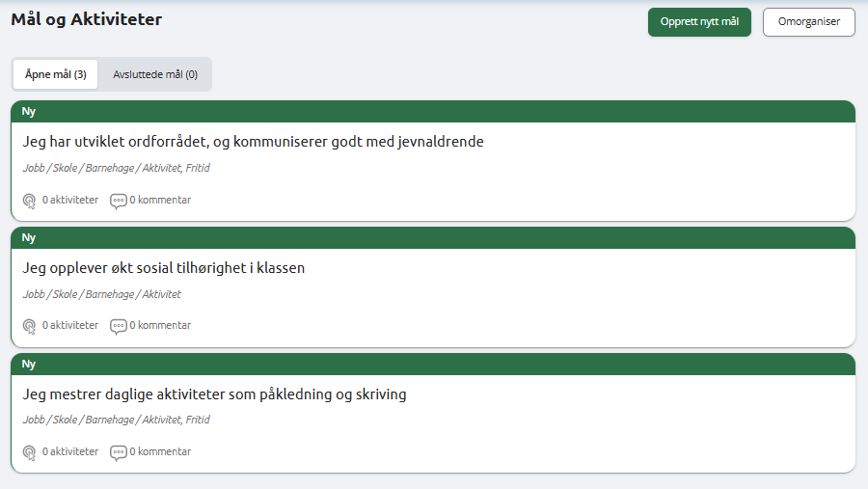Screen dimensions: 868x489
Task: Click 0 kommentar text on third goal
Action: click(160, 452)
